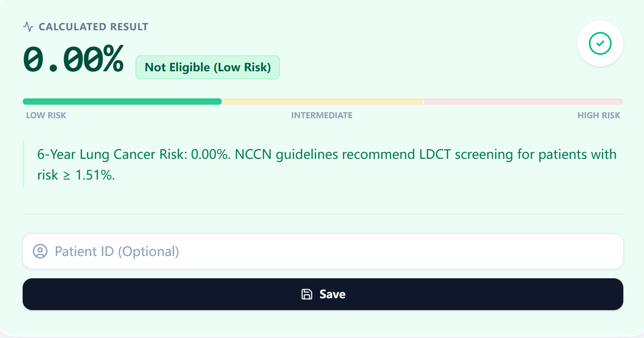Click the pulse activity icon beside Calculated Result

pos(28,27)
